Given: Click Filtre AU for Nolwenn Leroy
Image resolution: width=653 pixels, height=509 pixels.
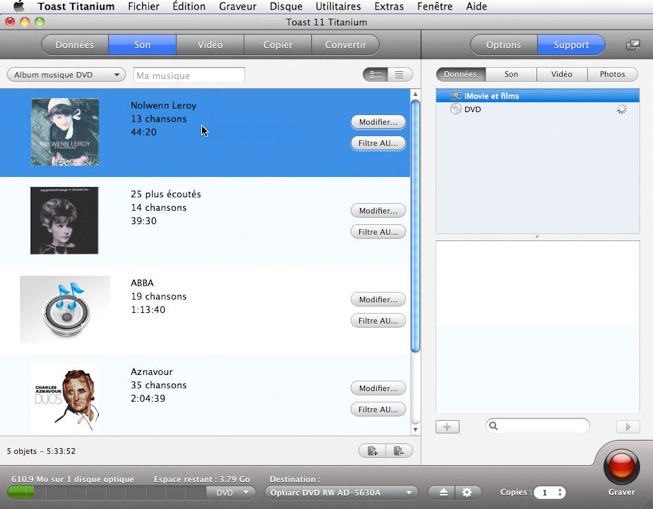Looking at the screenshot, I should [378, 143].
